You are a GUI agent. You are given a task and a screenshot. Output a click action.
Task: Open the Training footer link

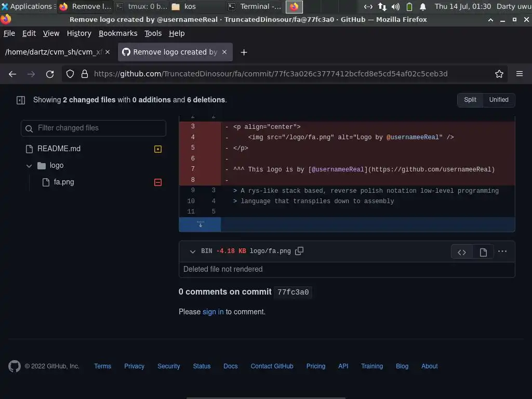point(372,366)
